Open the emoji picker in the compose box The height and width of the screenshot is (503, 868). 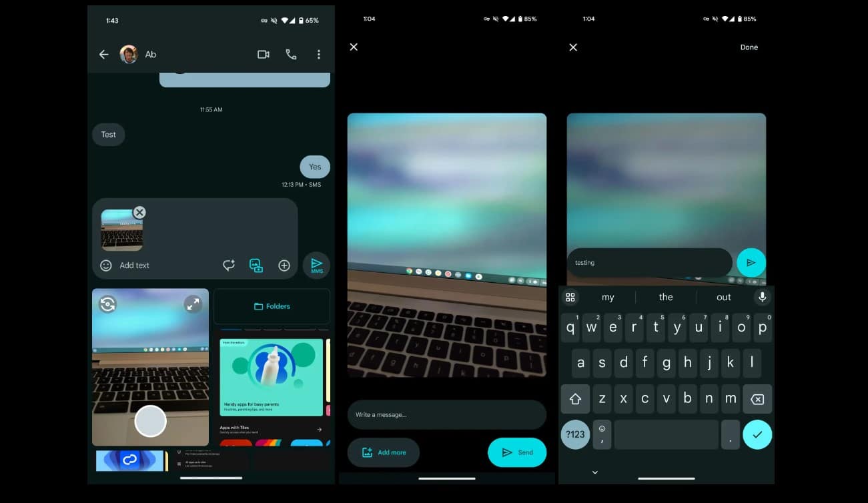point(106,266)
